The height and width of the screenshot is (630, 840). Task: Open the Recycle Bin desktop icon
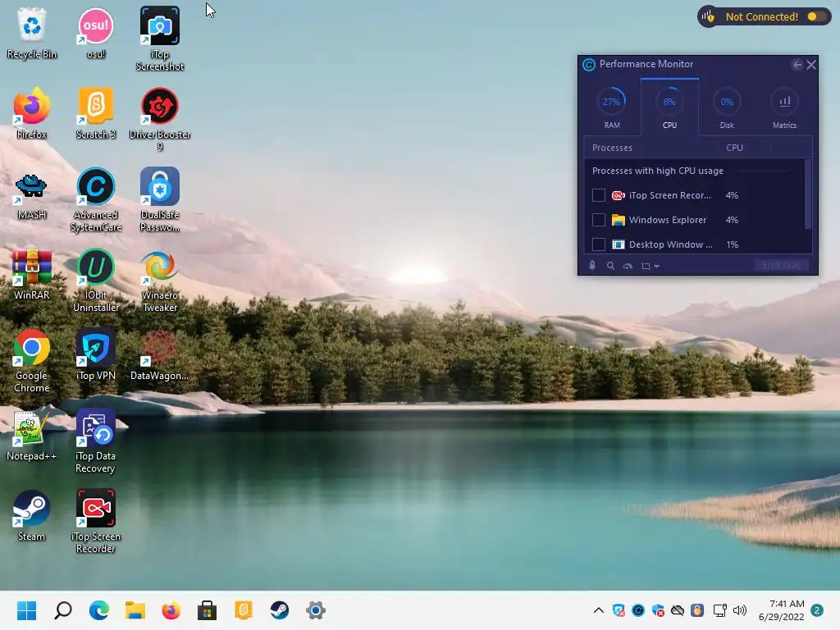click(32, 33)
